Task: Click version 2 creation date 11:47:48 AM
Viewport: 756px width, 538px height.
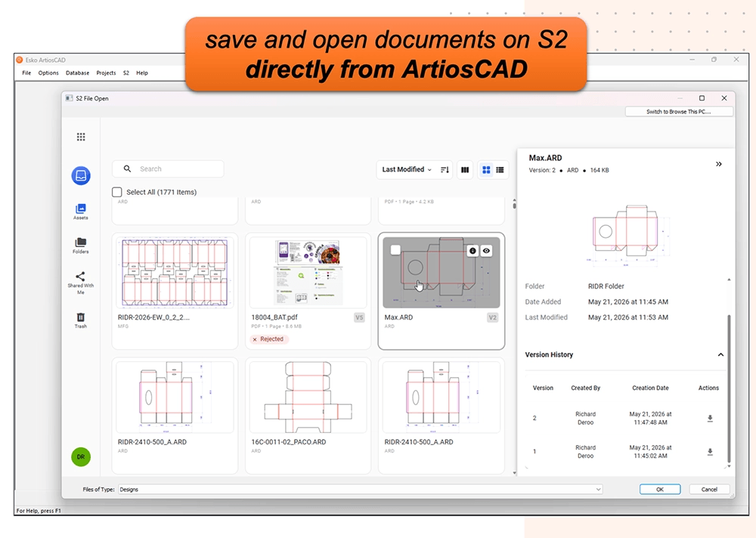Action: [650, 418]
